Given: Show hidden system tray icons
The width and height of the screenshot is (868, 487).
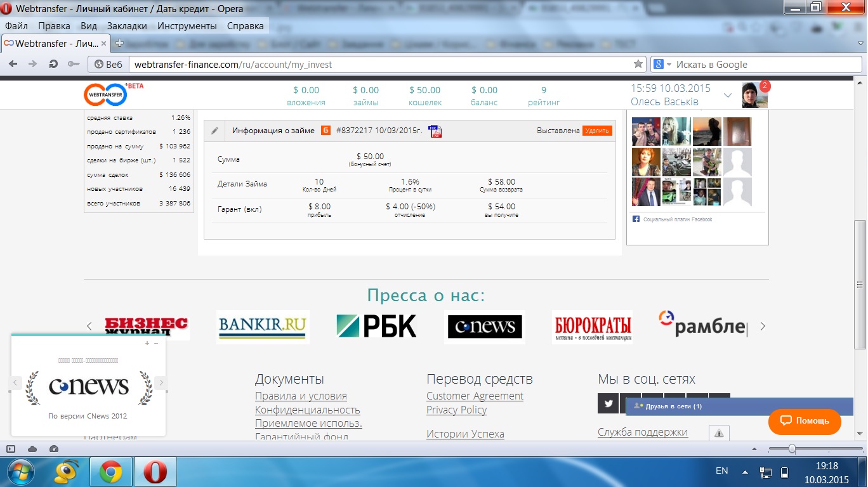Looking at the screenshot, I should click(746, 472).
